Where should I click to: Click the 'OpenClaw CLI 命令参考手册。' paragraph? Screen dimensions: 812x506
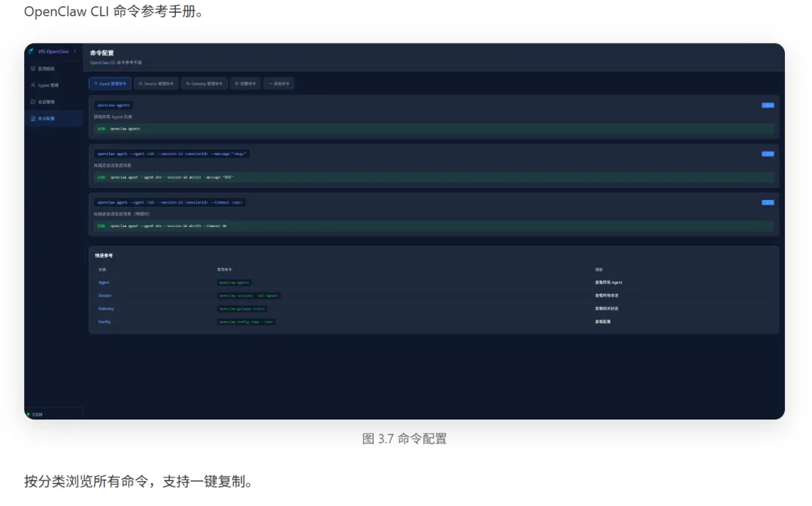(x=116, y=11)
